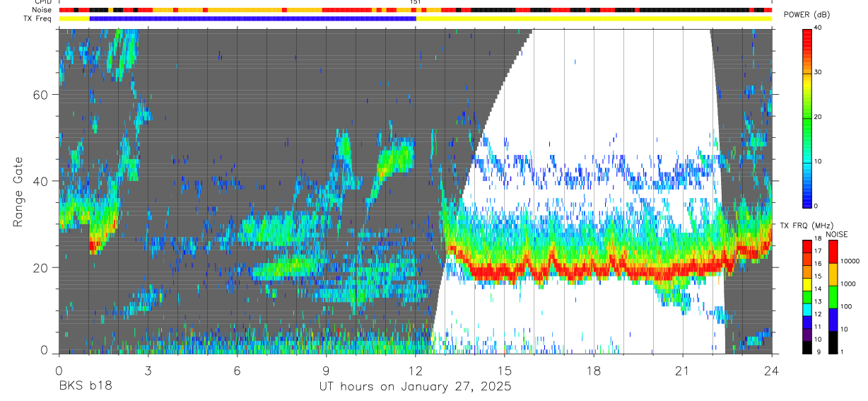
Task: Click the '10000' value in the NOISE legend
Action: (x=850, y=261)
